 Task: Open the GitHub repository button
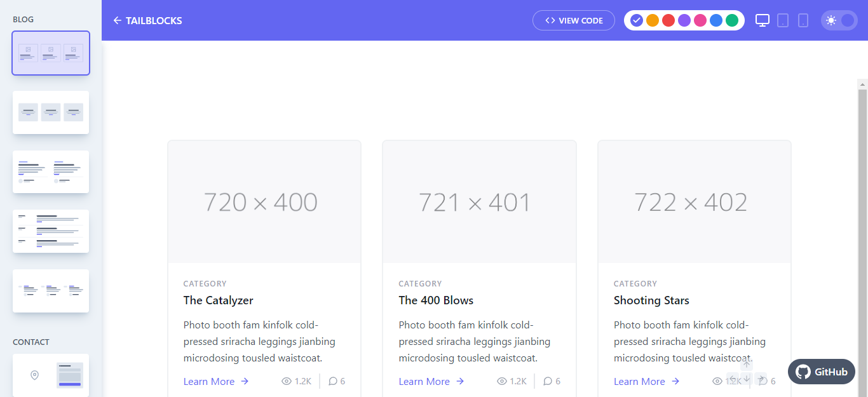(821, 372)
